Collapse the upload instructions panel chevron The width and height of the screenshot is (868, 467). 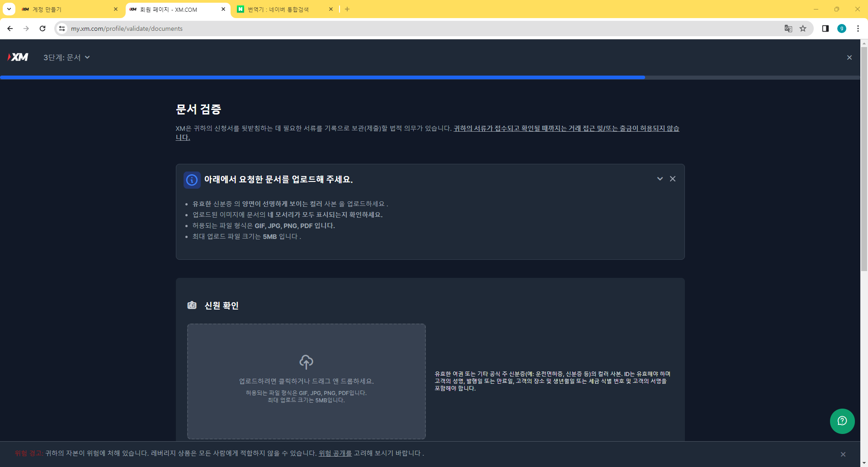(x=660, y=179)
